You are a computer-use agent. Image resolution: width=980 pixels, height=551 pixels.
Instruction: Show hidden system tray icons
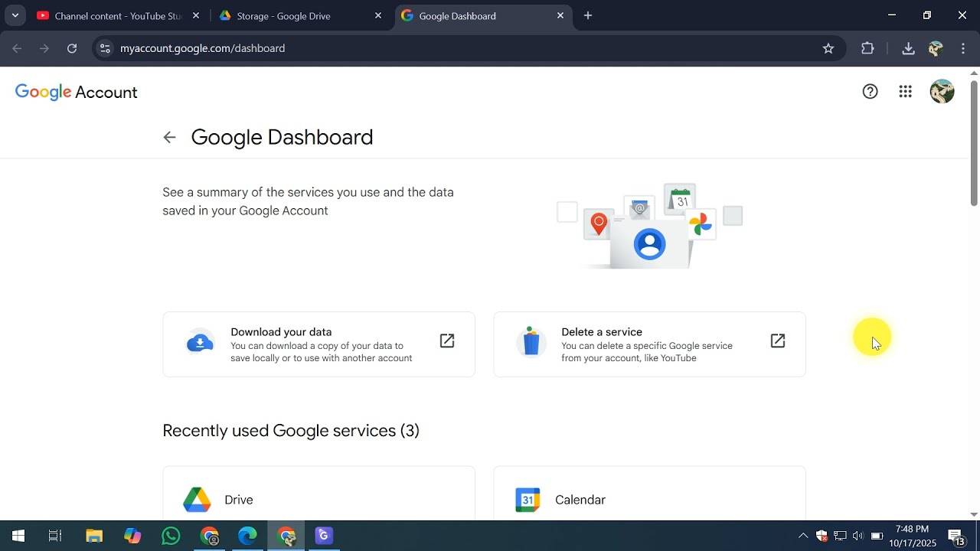tap(802, 536)
